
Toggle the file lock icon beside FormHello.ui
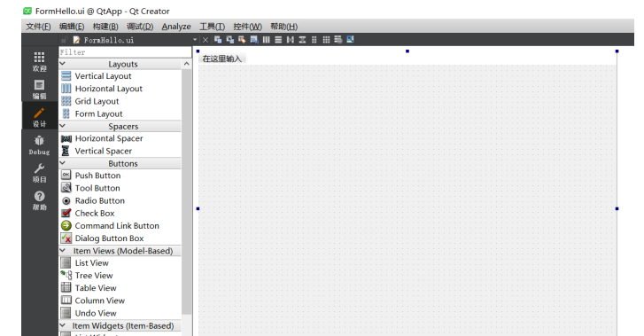64,40
